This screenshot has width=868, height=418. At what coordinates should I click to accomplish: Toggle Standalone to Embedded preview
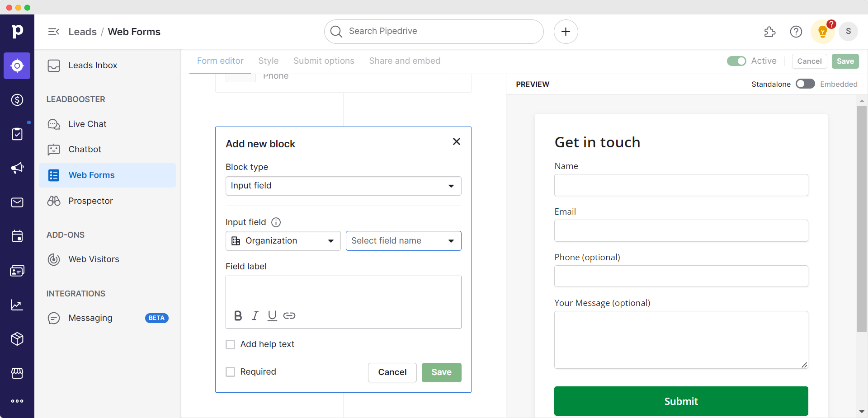[x=805, y=84]
